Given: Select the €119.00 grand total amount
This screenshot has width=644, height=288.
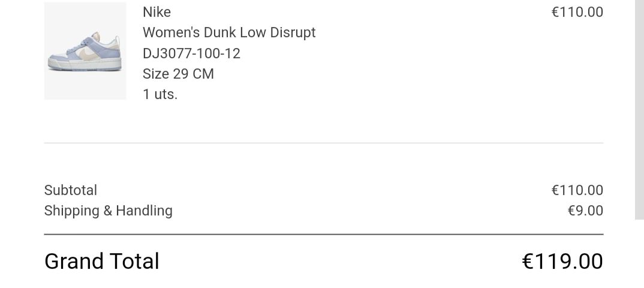Looking at the screenshot, I should pos(562,262).
